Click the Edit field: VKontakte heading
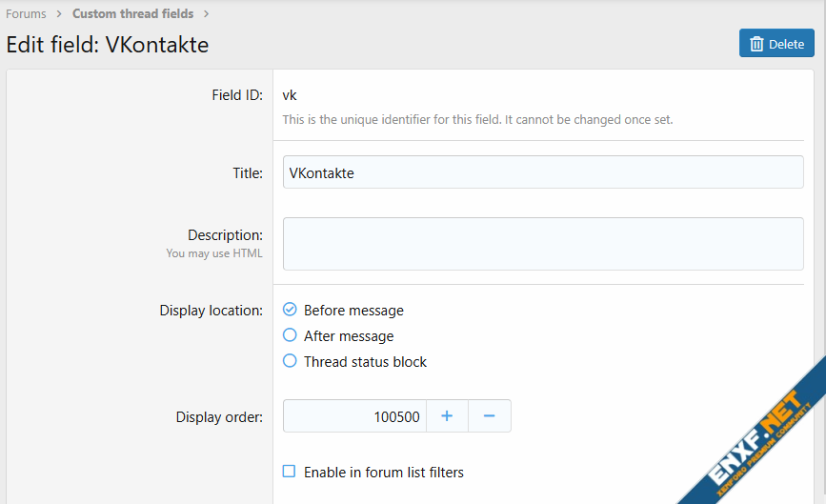The image size is (826, 504). point(108,45)
